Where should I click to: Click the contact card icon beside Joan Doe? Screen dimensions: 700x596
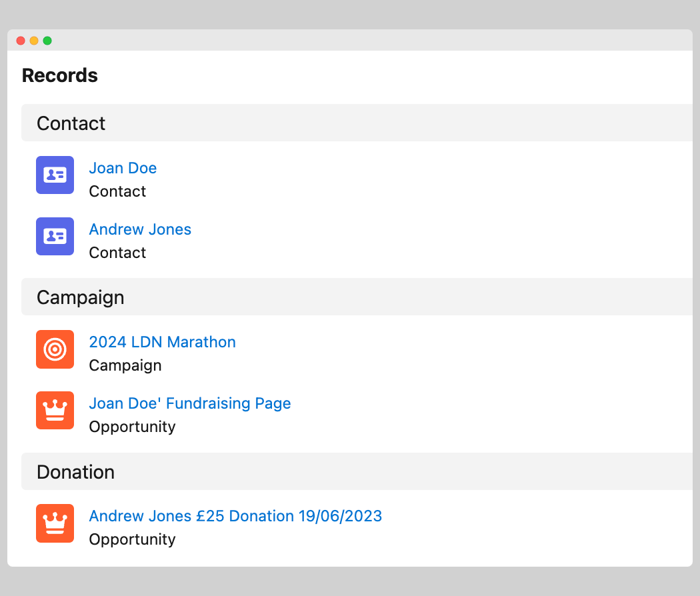point(55,175)
